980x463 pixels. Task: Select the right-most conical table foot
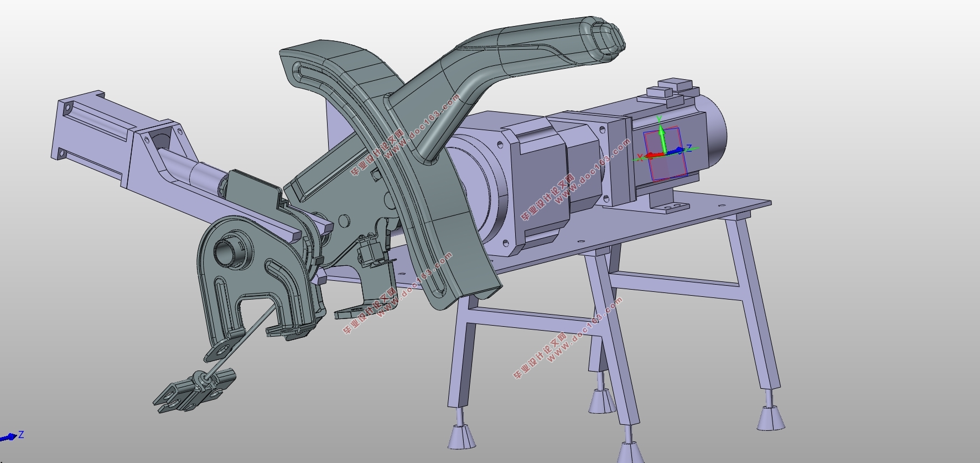771,418
